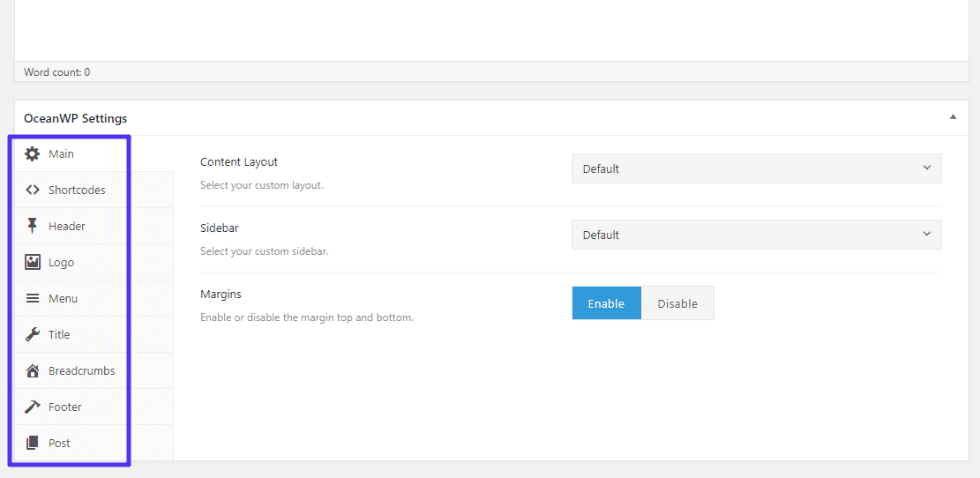Click the wrench icon for Title
The height and width of the screenshot is (478, 980).
coord(33,335)
